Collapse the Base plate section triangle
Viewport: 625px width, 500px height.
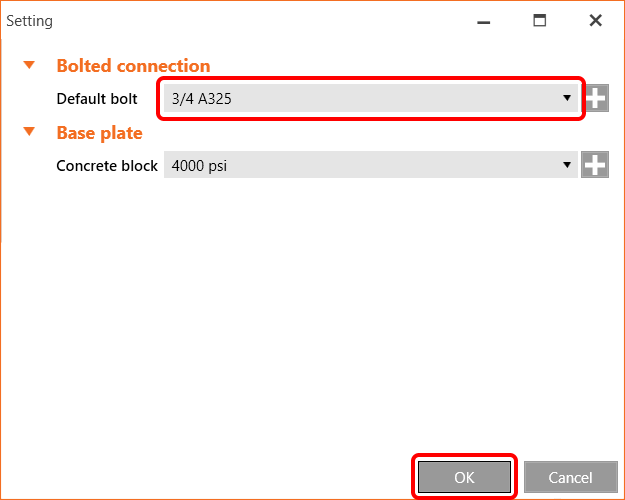(x=30, y=132)
